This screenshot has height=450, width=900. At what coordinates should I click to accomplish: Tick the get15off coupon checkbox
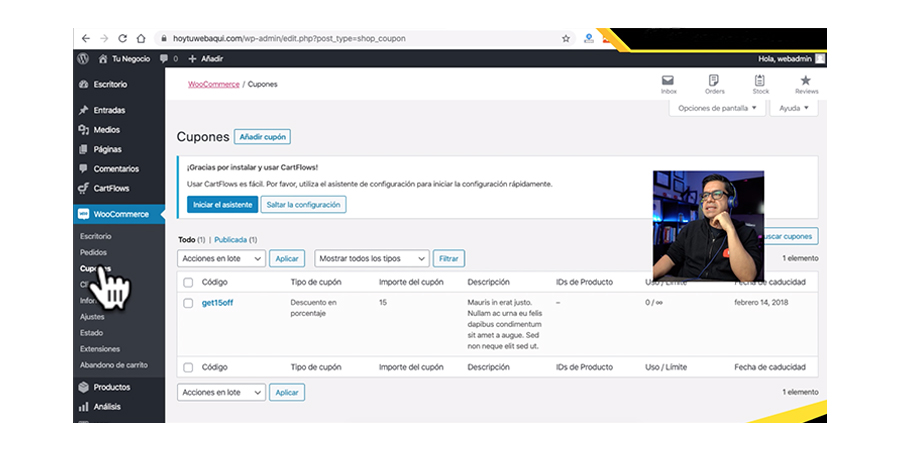[188, 303]
